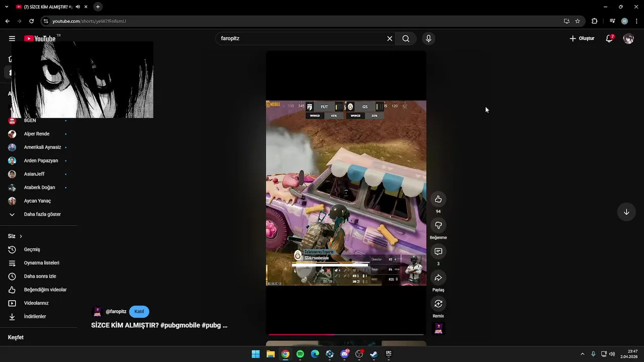Screen dimensions: 644x362
Task: Open faropitz channel avatar
Action: (x=98, y=312)
